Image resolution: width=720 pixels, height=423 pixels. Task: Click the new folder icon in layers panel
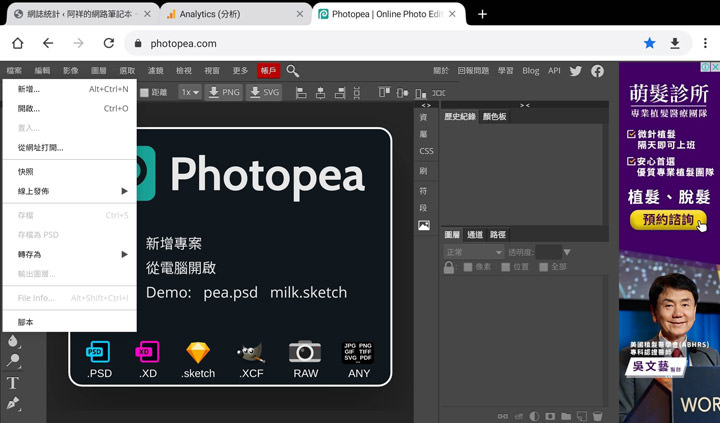[x=566, y=416]
